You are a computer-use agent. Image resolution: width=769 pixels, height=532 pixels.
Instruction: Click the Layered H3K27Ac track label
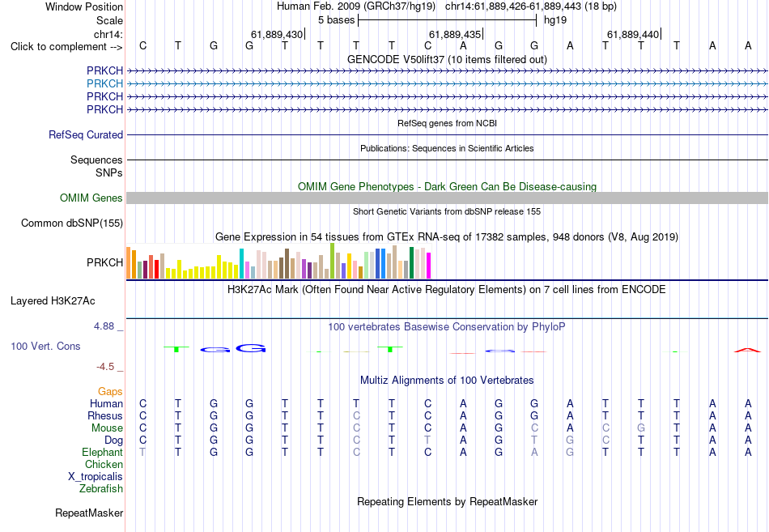(x=53, y=301)
